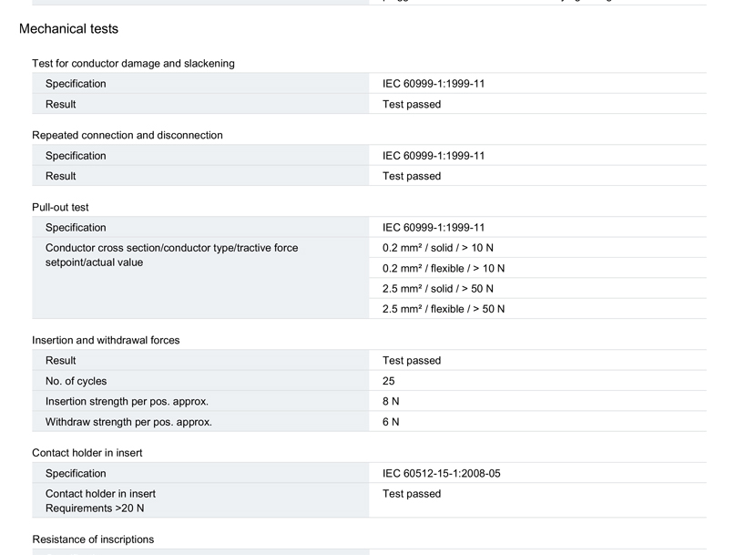Select the 0.2 mm² solid value row

point(438,248)
